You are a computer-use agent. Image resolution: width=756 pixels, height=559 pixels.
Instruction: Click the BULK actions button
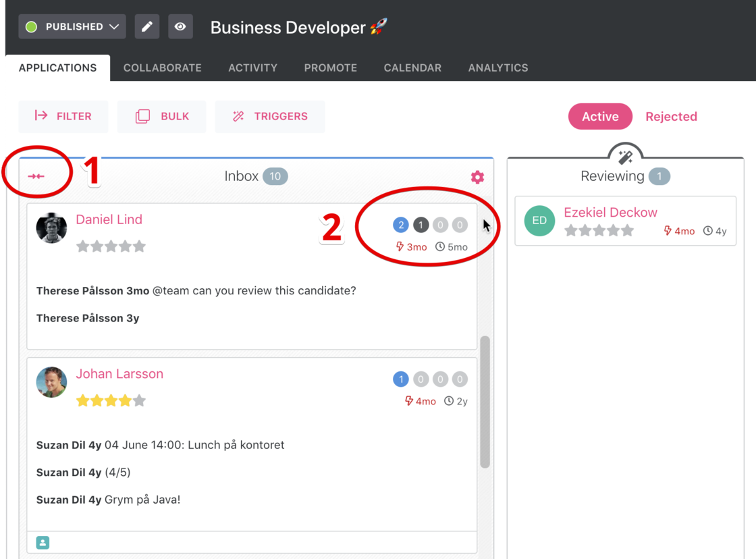pos(161,116)
